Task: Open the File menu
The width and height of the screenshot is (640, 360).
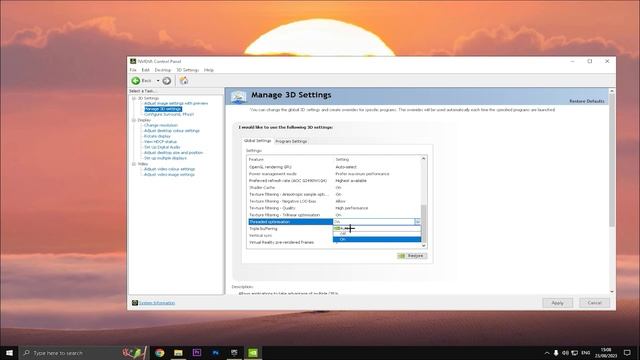Action: 133,70
